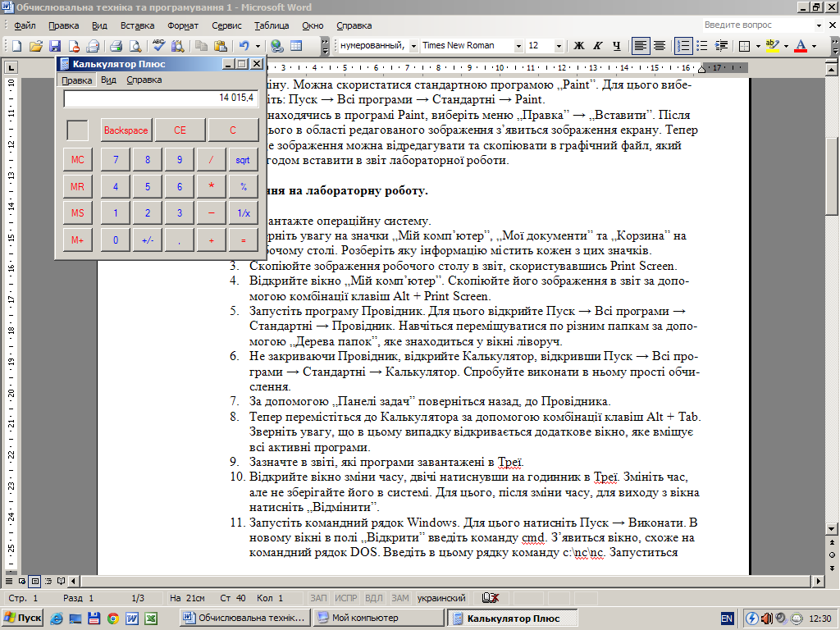The image size is (840, 630).
Task: Open the Формат menu in Word
Action: [x=183, y=25]
